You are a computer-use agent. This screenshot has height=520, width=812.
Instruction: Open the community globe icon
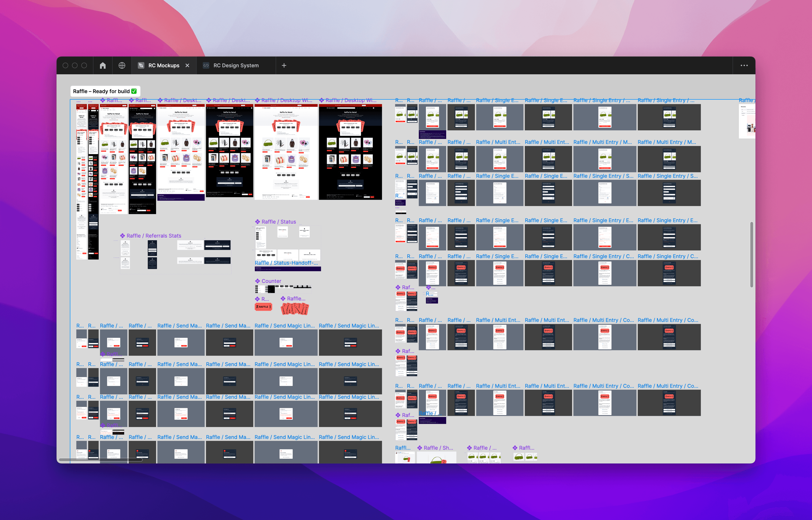point(122,65)
